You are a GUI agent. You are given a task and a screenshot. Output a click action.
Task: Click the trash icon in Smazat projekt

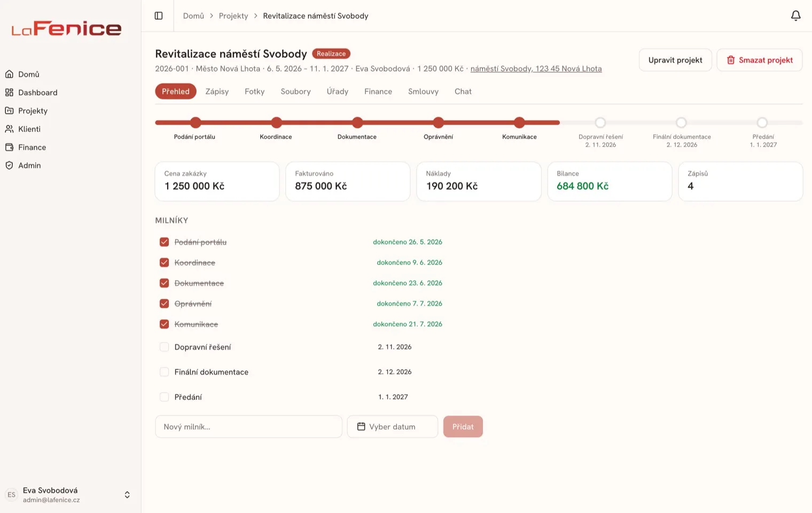coord(731,60)
